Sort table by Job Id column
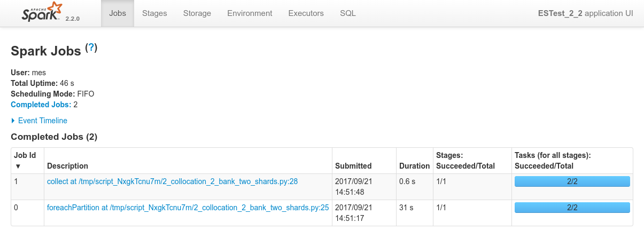Image resolution: width=644 pixels, height=238 pixels. (25, 160)
